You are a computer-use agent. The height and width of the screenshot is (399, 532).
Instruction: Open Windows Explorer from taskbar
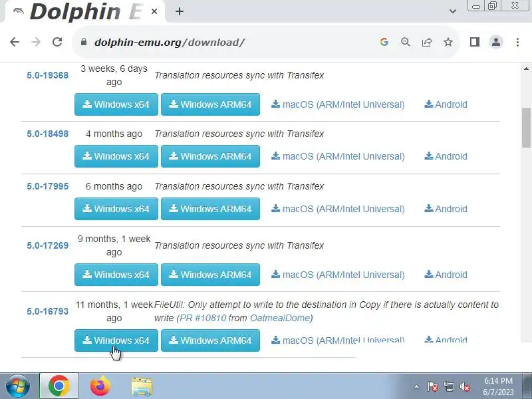click(x=142, y=386)
